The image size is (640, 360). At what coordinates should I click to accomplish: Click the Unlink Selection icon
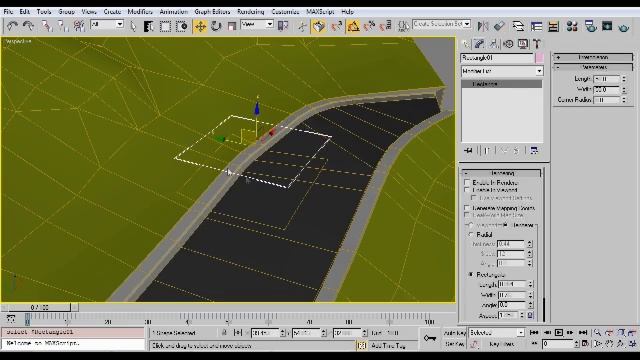[62, 27]
